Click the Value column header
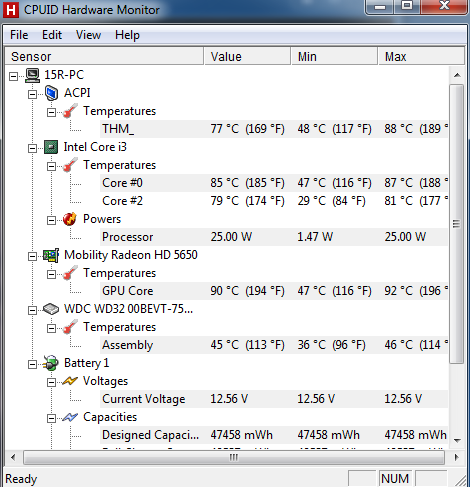This screenshot has height=487, width=470. tap(247, 56)
